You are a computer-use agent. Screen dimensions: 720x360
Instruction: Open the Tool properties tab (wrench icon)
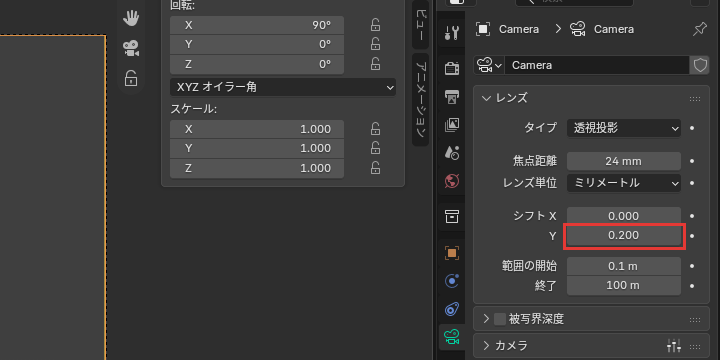452,33
